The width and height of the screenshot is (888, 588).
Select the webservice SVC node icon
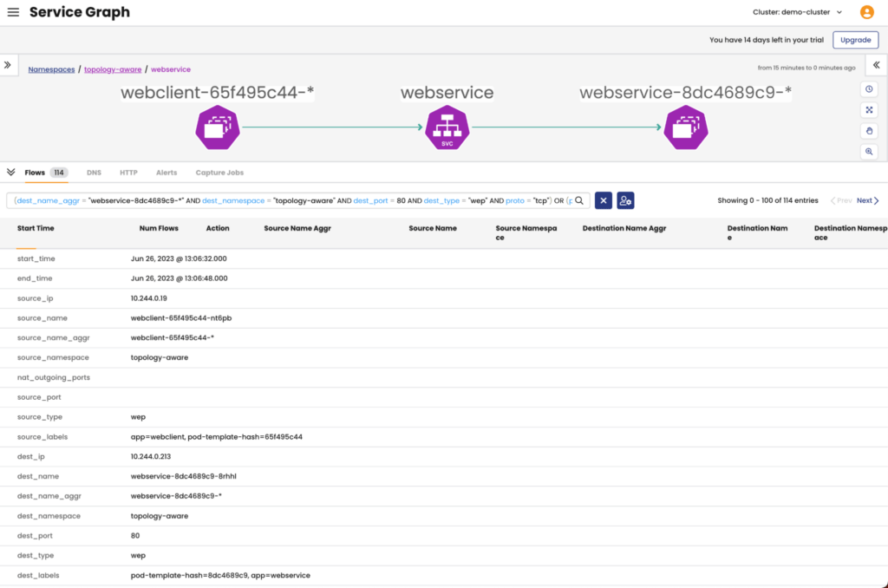click(447, 127)
